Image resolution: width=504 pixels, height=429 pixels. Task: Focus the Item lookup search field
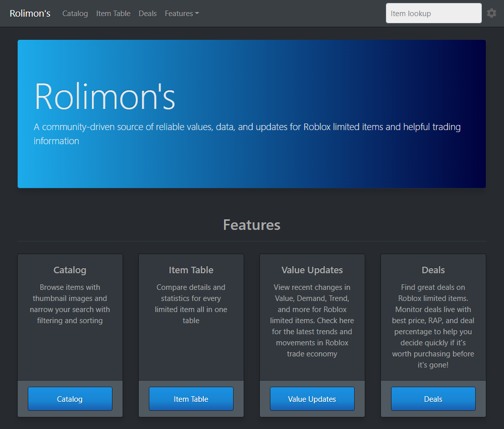click(433, 13)
